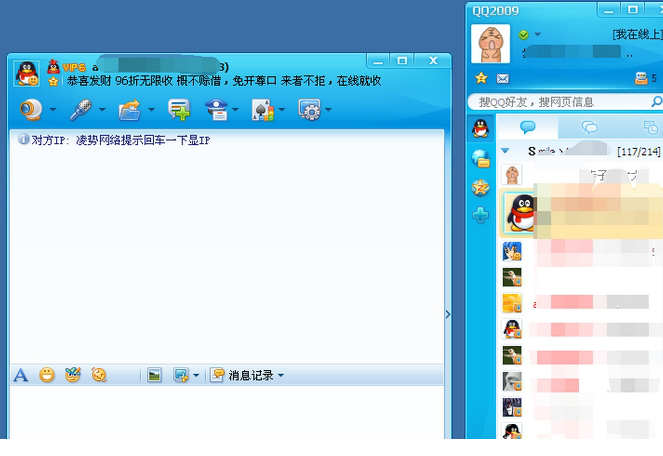This screenshot has height=456, width=663.
Task: Click own avatar in QQ2009 main panel
Action: 490,44
